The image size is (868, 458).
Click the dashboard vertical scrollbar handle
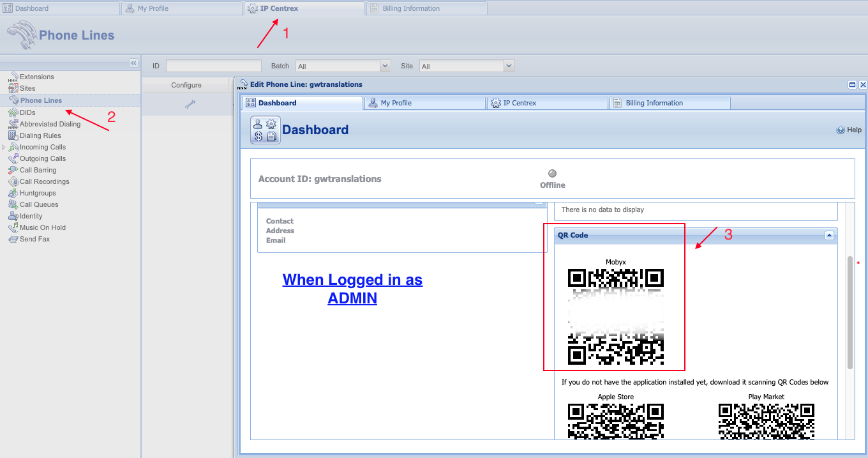point(850,312)
